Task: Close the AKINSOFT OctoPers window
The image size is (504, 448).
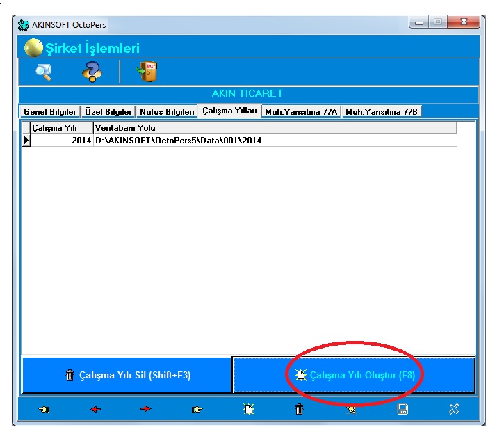Action: (464, 22)
